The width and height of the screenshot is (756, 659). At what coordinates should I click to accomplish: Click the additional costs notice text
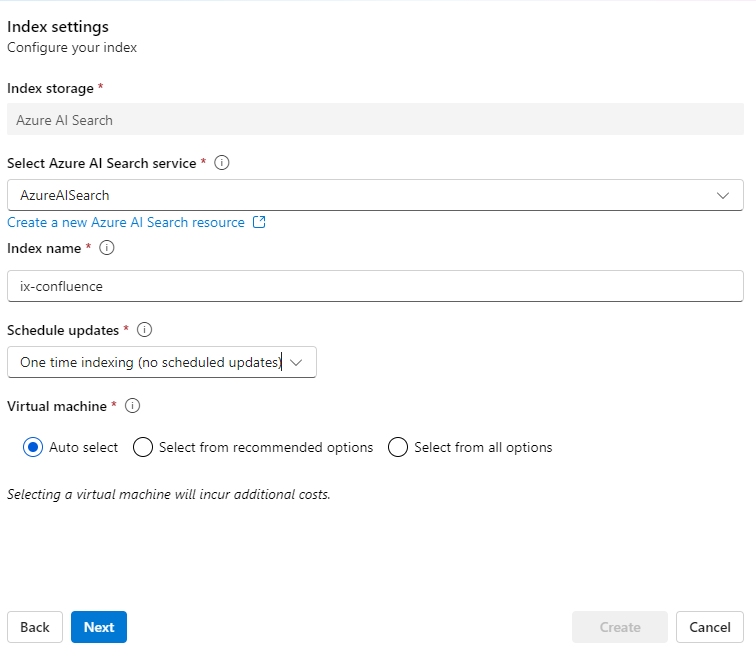169,495
